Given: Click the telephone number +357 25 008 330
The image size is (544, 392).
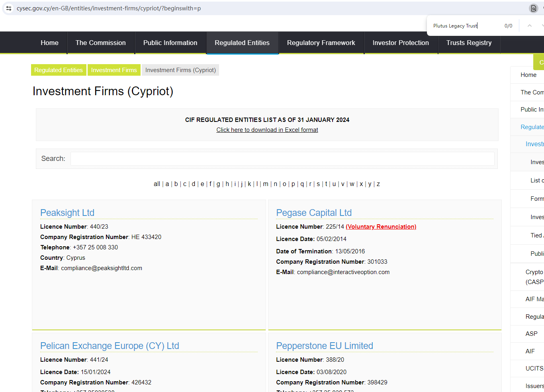Looking at the screenshot, I should click(x=96, y=247).
